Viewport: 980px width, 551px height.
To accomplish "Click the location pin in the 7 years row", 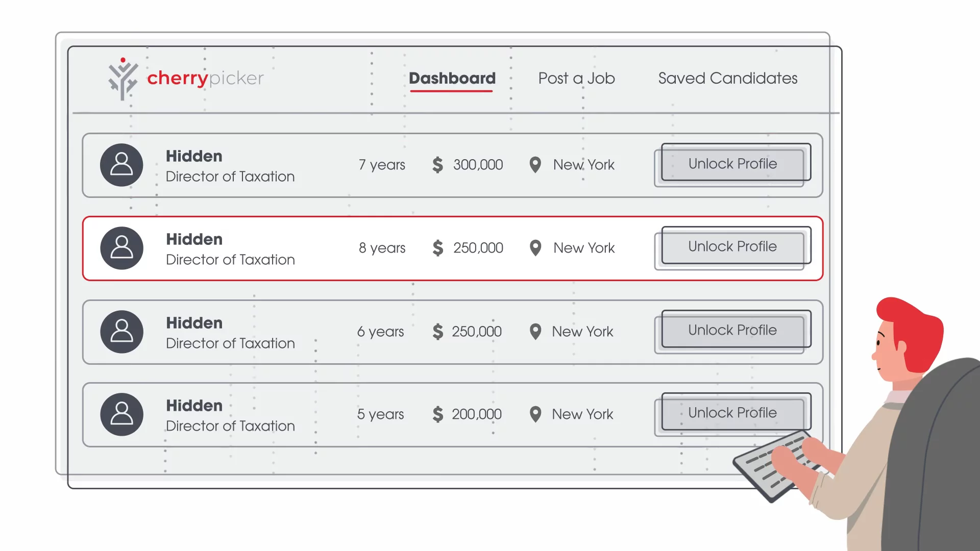I will click(x=535, y=165).
